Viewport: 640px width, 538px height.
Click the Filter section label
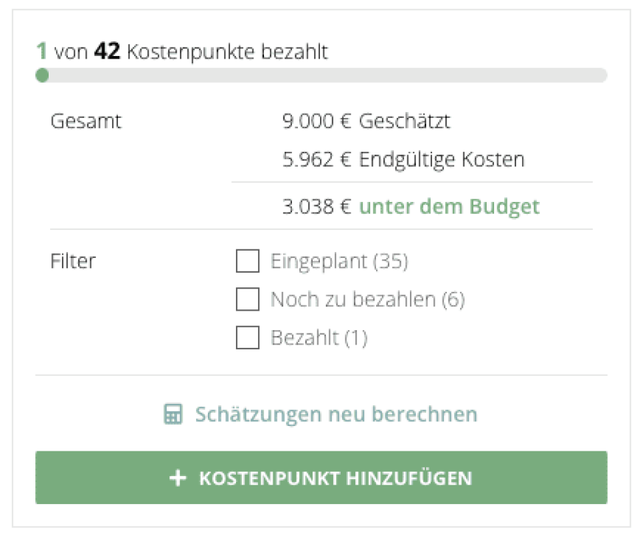[x=73, y=262]
